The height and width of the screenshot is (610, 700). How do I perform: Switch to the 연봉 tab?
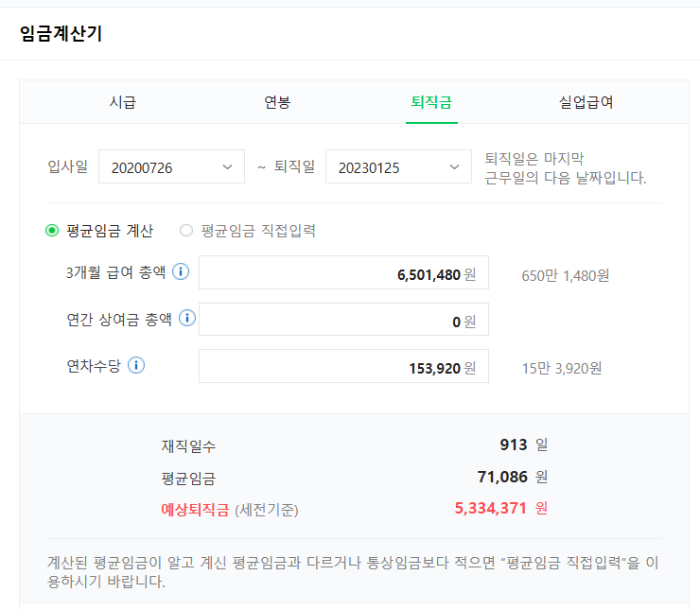[x=277, y=102]
